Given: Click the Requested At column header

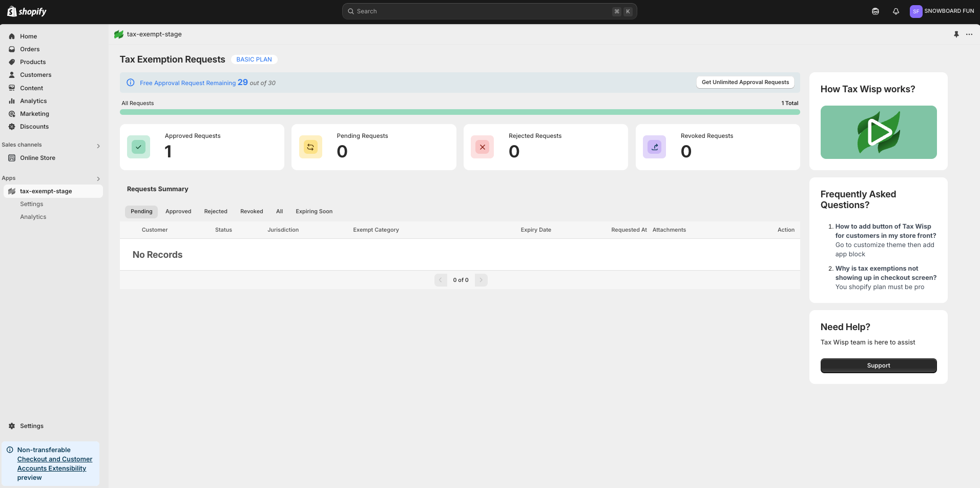Looking at the screenshot, I should coord(629,230).
